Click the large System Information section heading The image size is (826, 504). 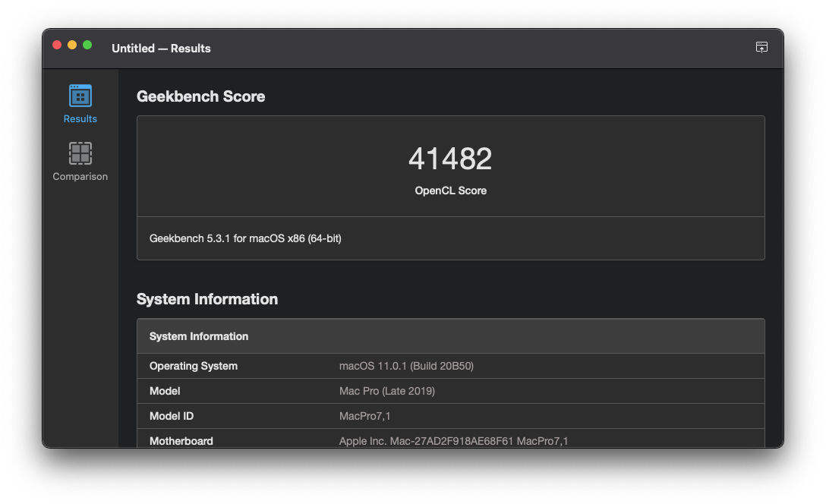[x=207, y=299]
